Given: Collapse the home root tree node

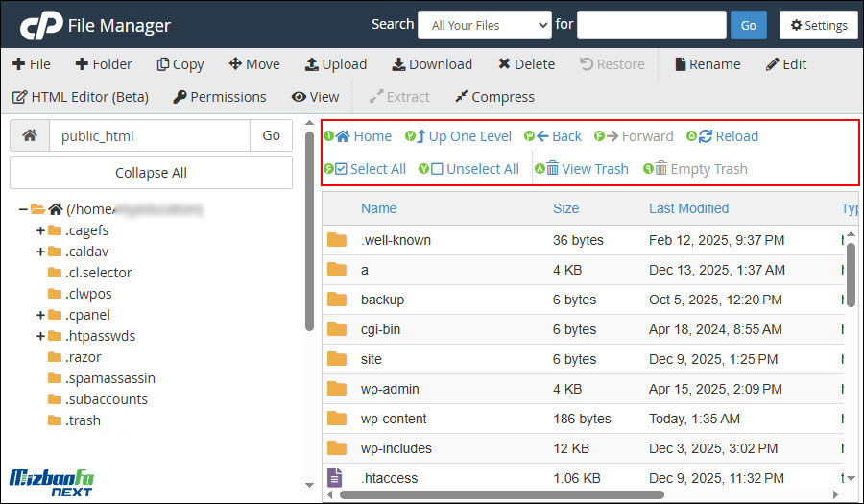Looking at the screenshot, I should [22, 209].
